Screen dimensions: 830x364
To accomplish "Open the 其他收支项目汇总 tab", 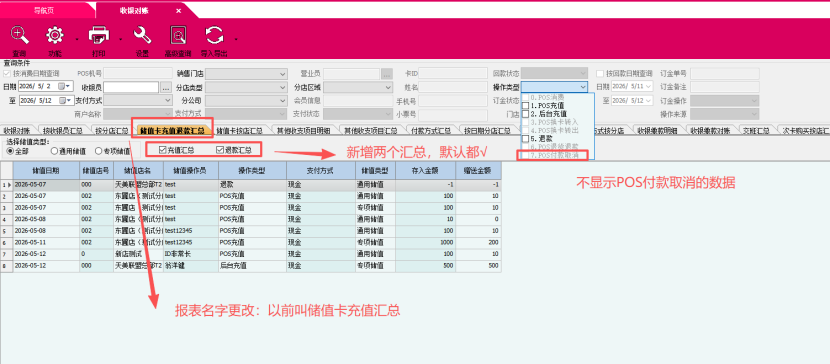I will [371, 130].
